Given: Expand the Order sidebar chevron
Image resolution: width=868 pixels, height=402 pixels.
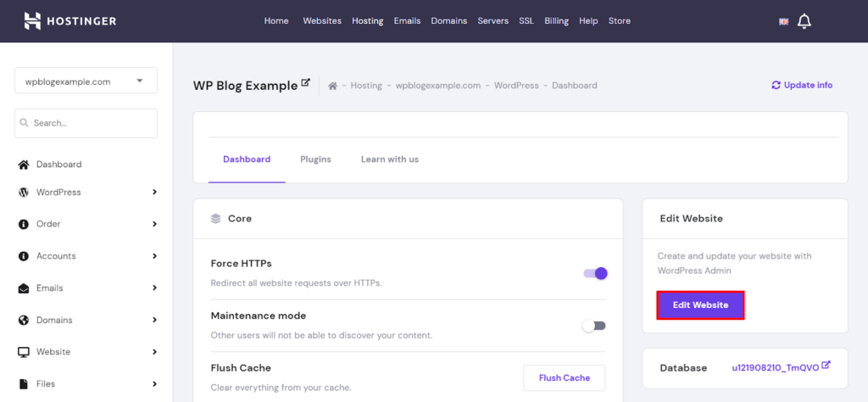Looking at the screenshot, I should 154,224.
